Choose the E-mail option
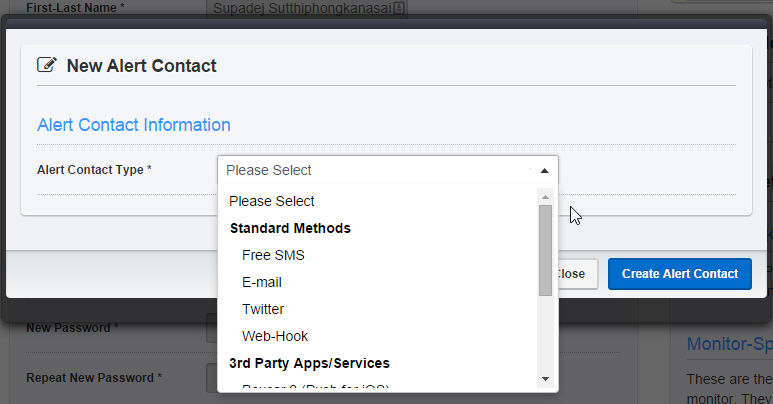 click(x=262, y=282)
